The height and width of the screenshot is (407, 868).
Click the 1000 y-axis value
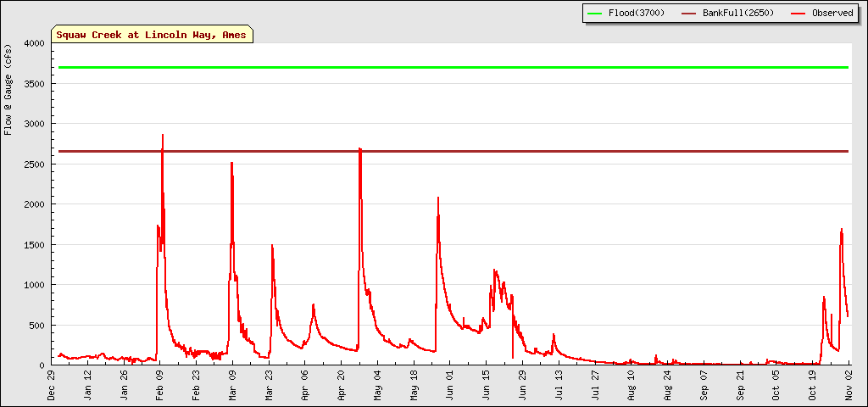(36, 285)
